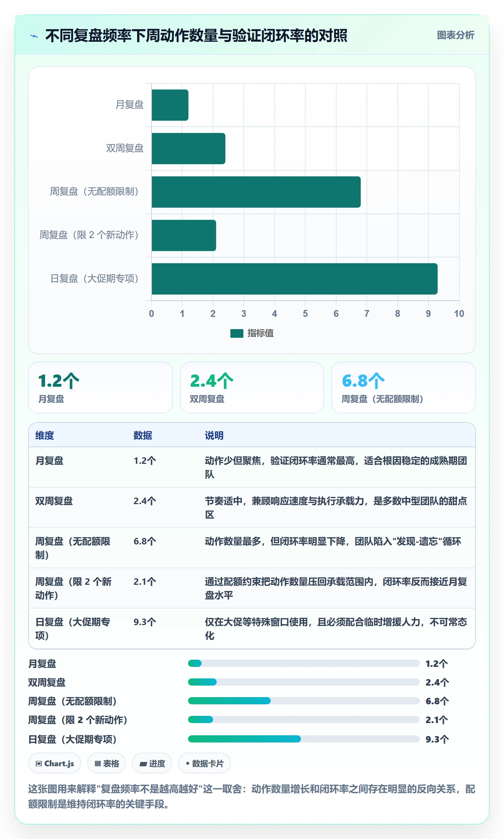
Task: Click the 周复盘（限 2 个新动作）chart bar
Action: [x=184, y=235]
